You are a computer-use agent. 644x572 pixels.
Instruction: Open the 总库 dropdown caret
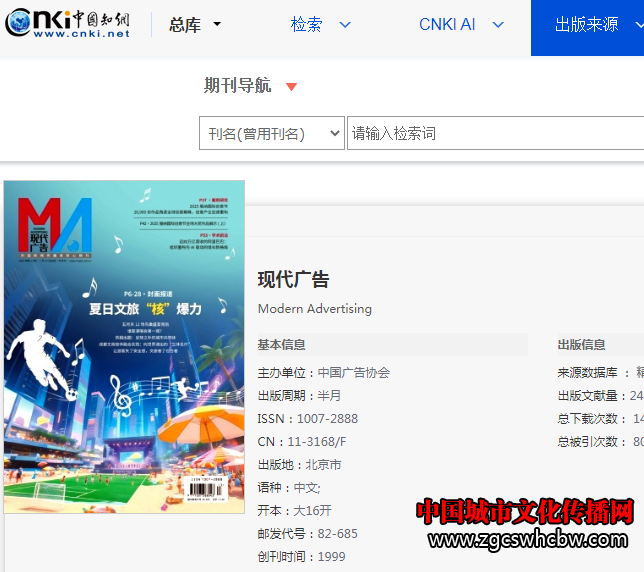point(217,25)
